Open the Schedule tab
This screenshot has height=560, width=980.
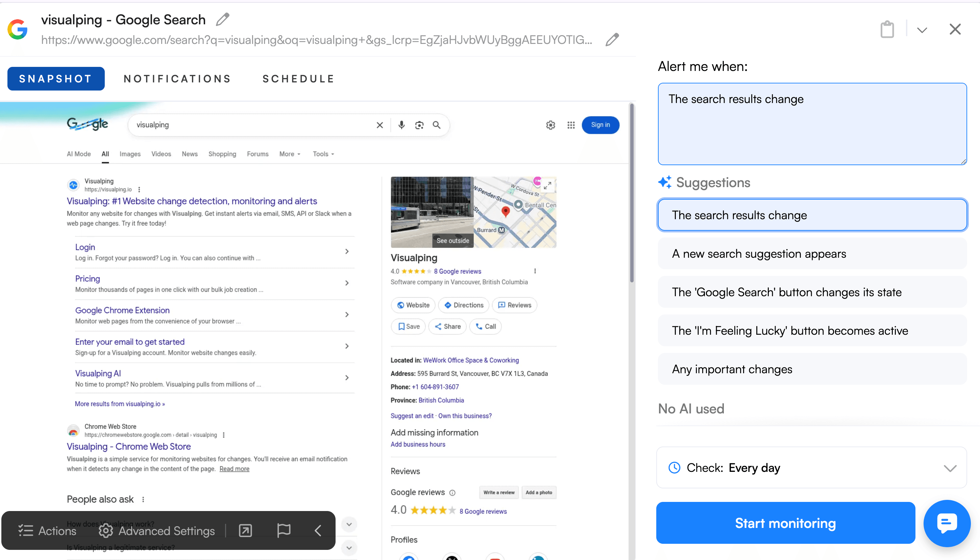pyautogui.click(x=298, y=79)
